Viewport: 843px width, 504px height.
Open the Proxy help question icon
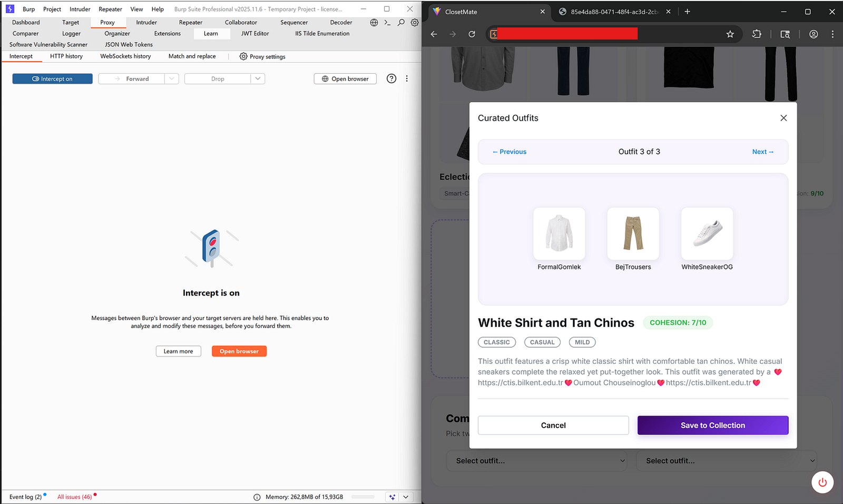[x=391, y=78]
